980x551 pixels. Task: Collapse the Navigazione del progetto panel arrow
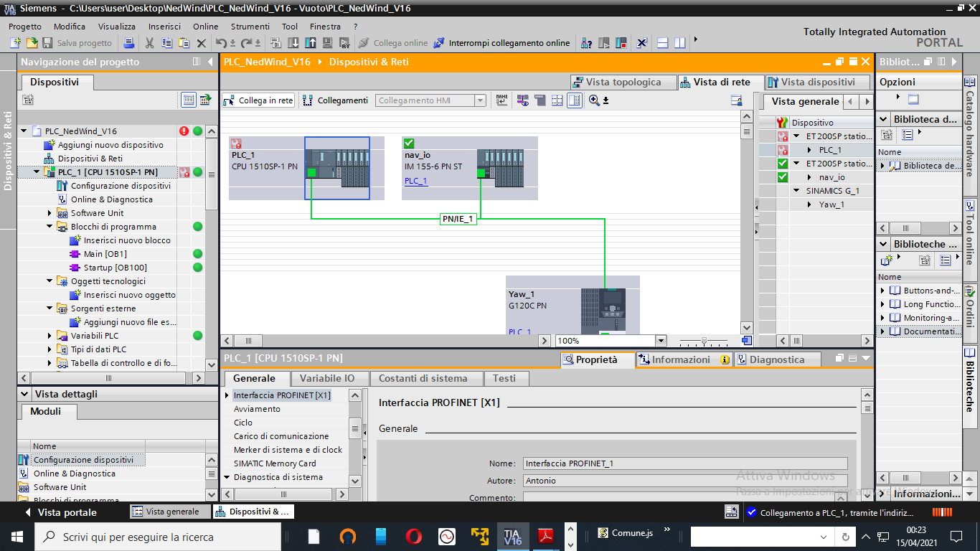pos(210,62)
